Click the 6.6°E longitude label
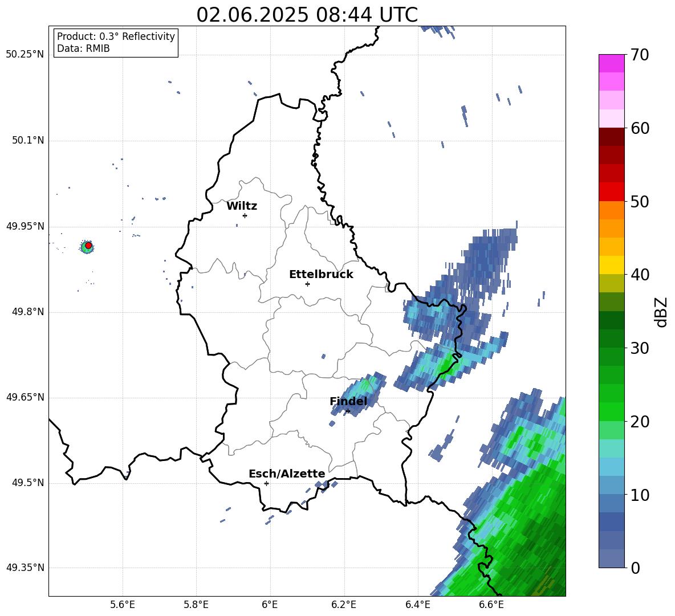This screenshot has height=616, width=675. [x=491, y=605]
